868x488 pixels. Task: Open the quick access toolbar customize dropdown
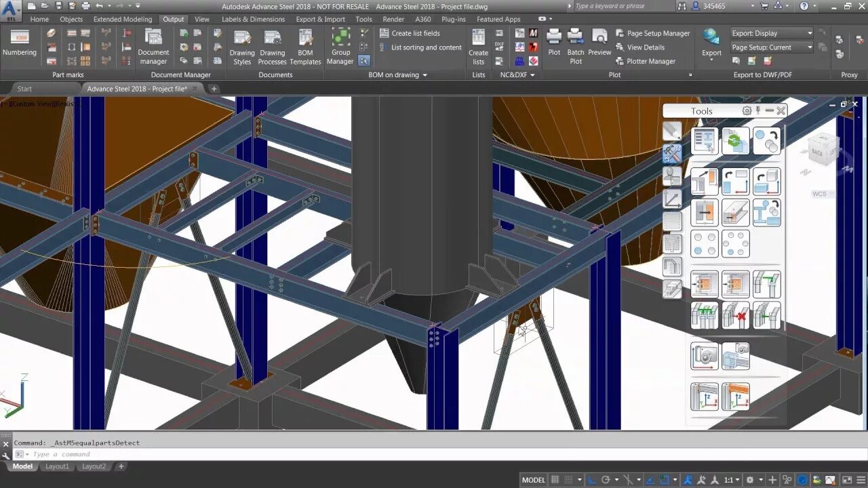tap(138, 6)
